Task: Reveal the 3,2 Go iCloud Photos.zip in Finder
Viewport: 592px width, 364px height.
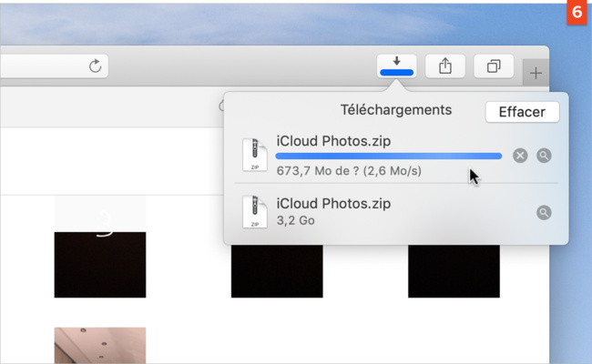Action: (544, 212)
